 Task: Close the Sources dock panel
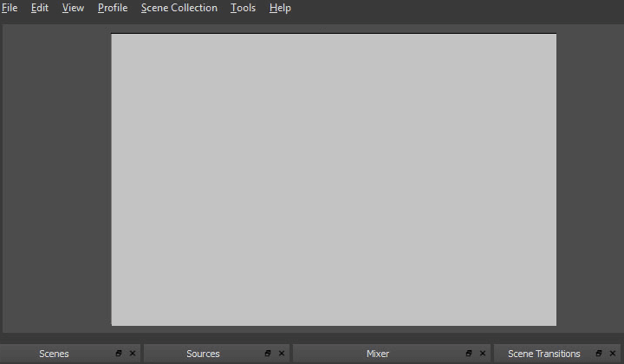coord(282,354)
